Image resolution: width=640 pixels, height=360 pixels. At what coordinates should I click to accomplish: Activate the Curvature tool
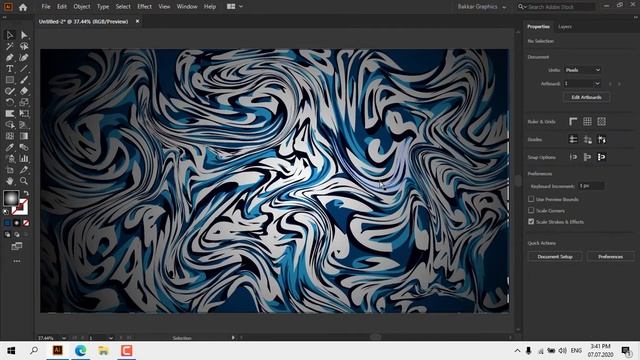[24, 58]
